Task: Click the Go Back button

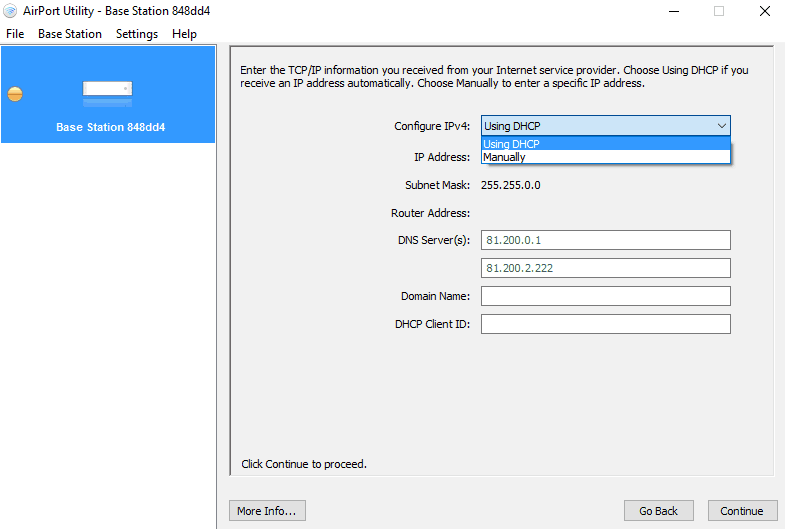Action: (659, 510)
